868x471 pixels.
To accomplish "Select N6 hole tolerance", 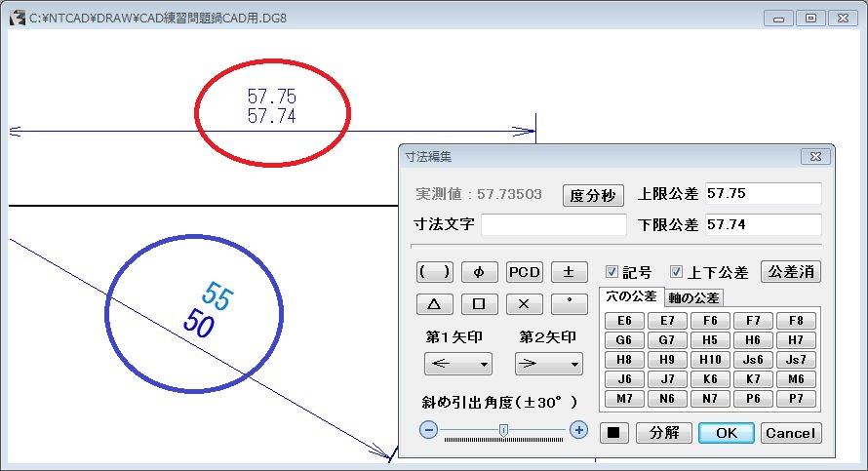I will pos(667,399).
